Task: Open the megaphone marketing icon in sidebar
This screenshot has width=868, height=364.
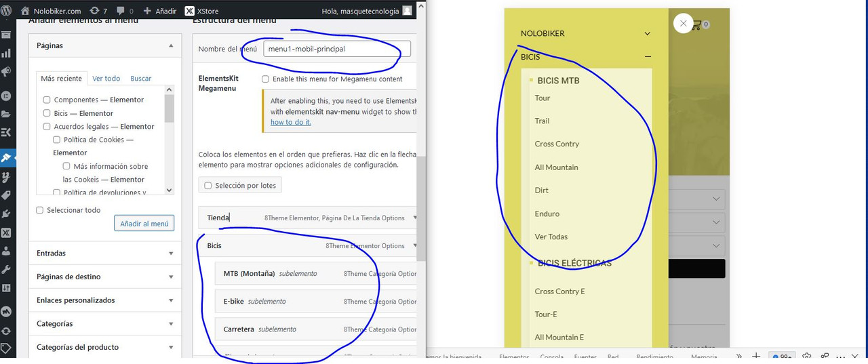Action: click(7, 71)
